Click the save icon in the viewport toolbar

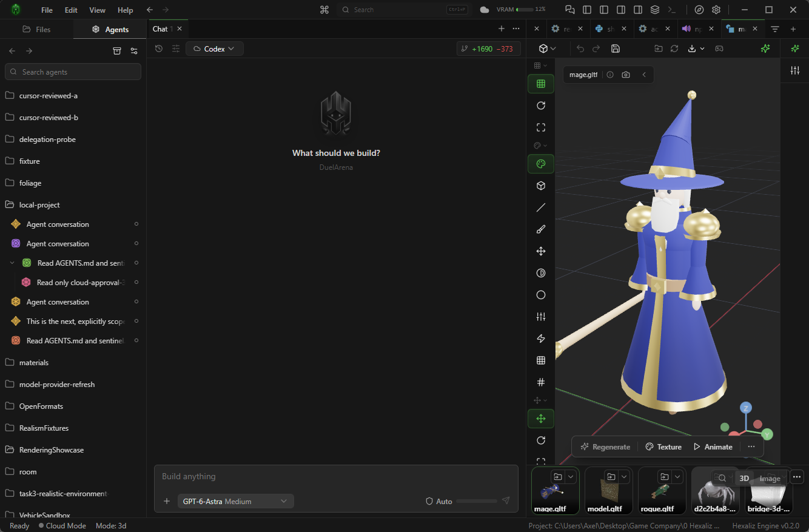[616, 49]
